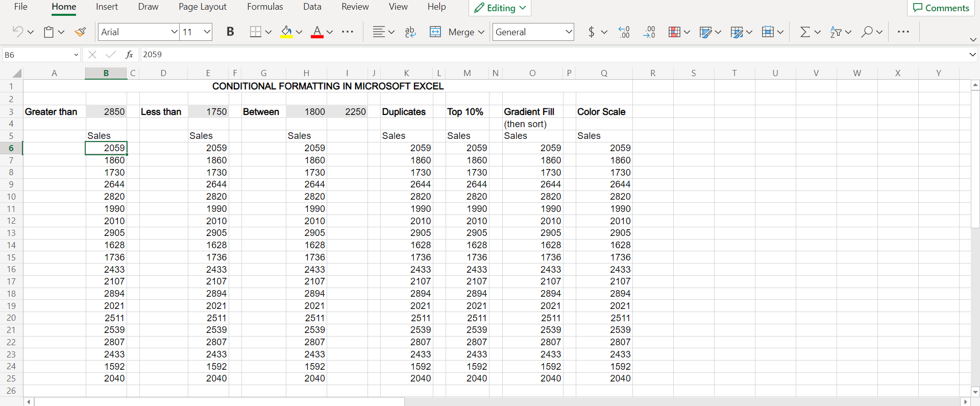The height and width of the screenshot is (406, 980).
Task: Open the Editing mode dropdown
Action: click(500, 8)
